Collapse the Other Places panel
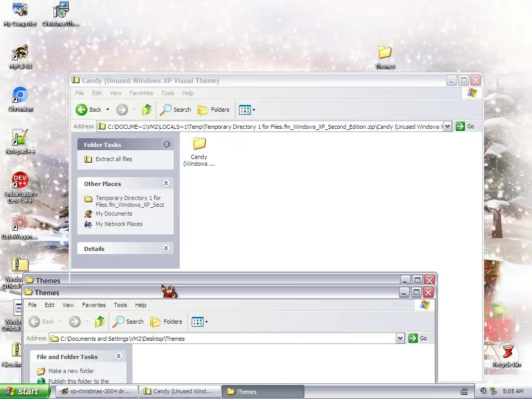532x399 pixels. [166, 183]
